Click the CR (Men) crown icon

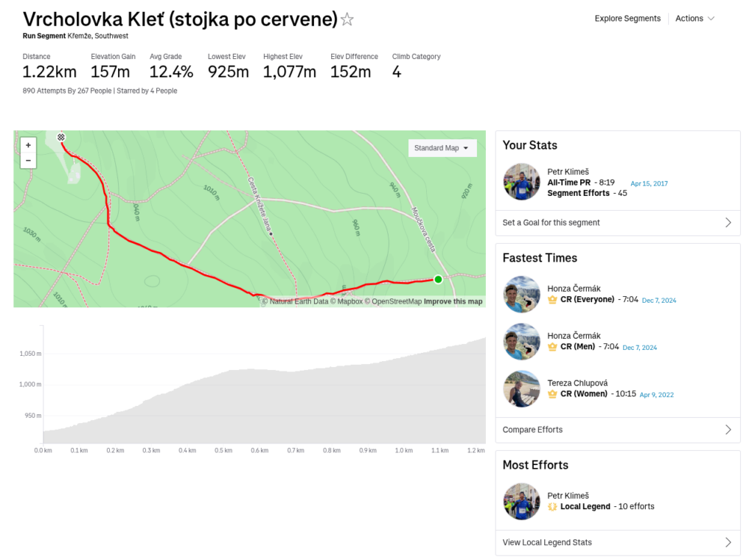552,347
